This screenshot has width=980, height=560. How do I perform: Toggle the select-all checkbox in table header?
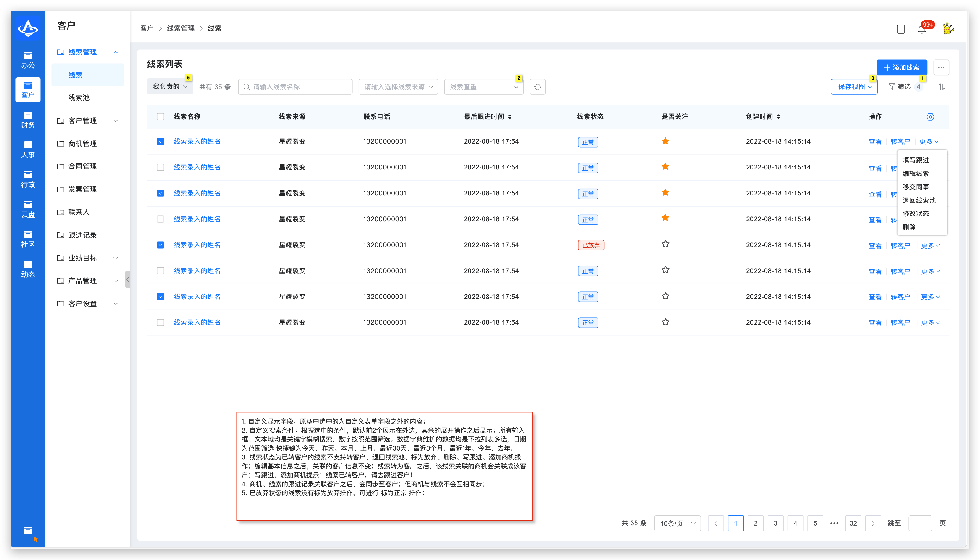click(x=161, y=117)
